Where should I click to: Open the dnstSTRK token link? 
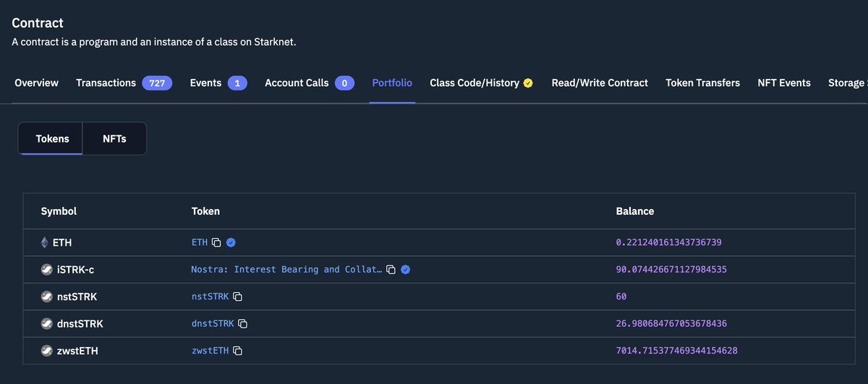coord(213,324)
